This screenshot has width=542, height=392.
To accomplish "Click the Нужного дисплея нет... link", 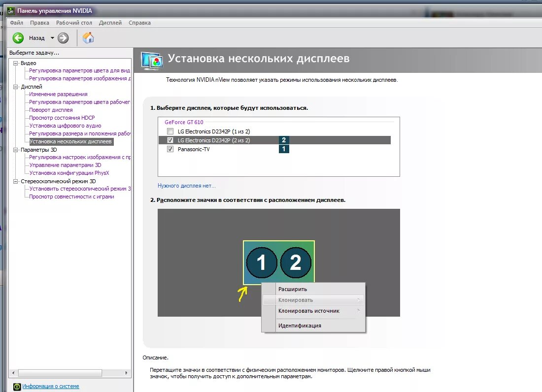I will point(187,186).
